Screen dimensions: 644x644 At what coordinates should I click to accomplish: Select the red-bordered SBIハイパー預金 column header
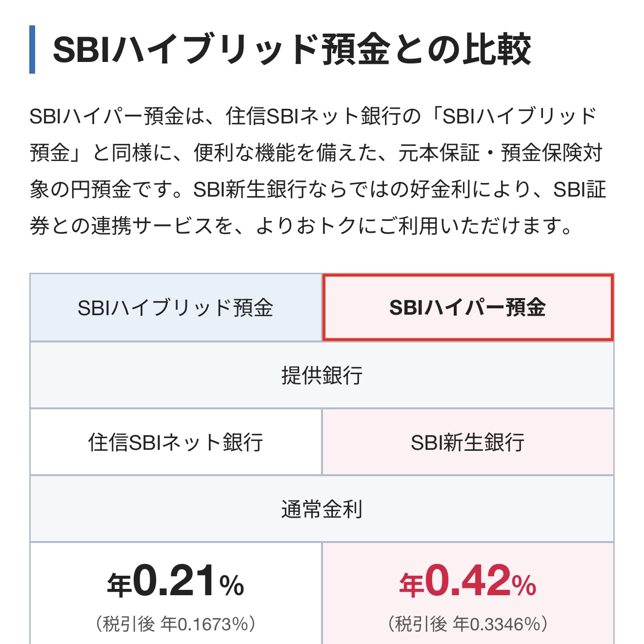tap(467, 308)
